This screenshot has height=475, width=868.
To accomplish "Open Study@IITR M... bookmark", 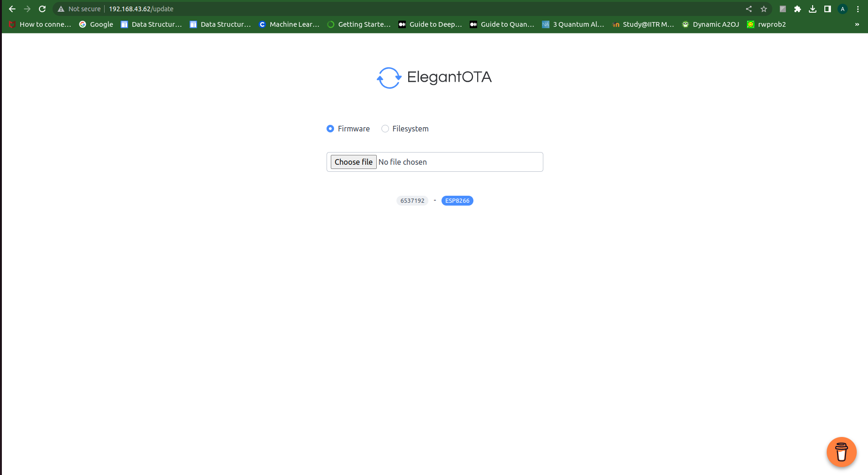I will [643, 24].
